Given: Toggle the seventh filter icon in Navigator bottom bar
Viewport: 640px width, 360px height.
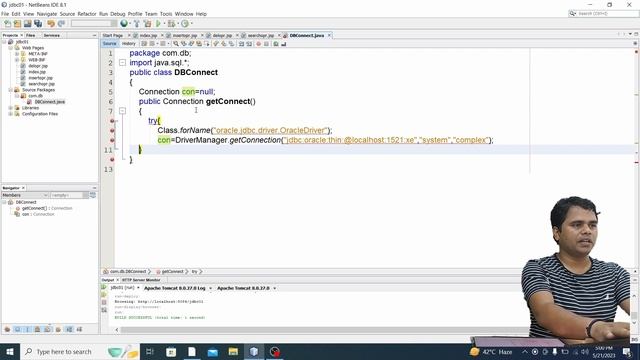Looking at the screenshot, I should (69, 329).
